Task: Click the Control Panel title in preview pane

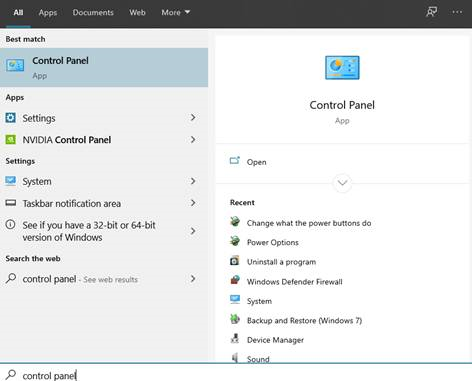Action: 342,105
